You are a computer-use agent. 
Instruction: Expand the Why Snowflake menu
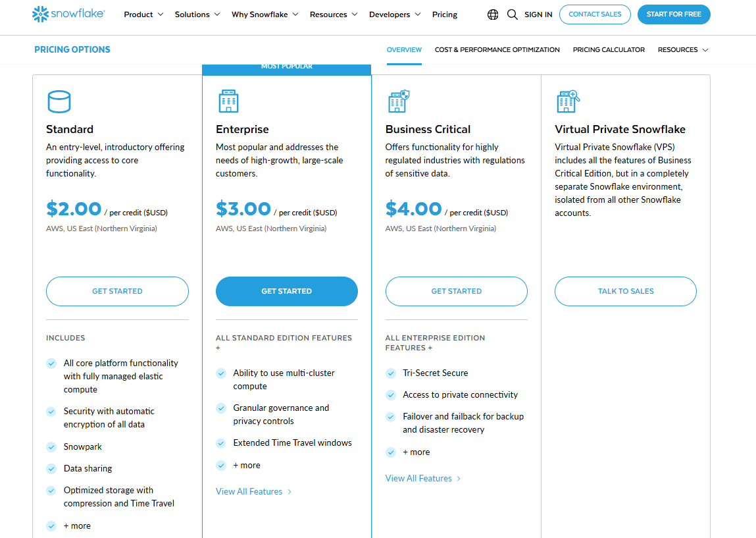(265, 14)
